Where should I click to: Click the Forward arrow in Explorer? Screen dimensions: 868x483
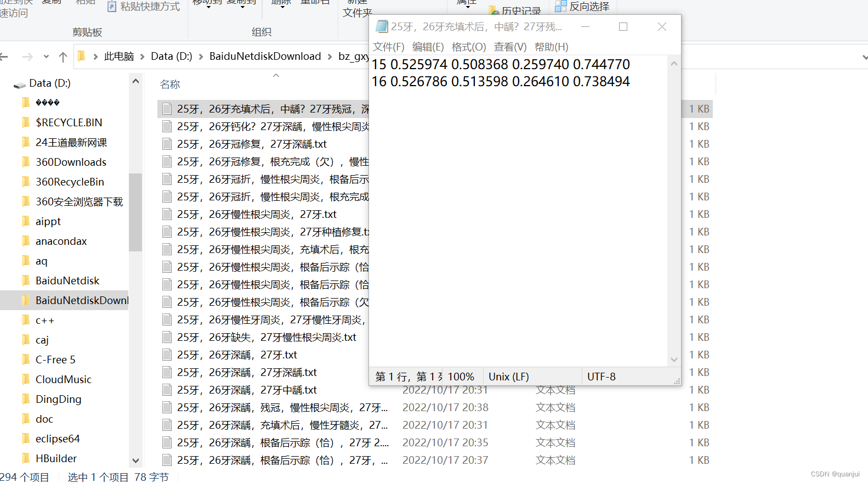tap(27, 57)
